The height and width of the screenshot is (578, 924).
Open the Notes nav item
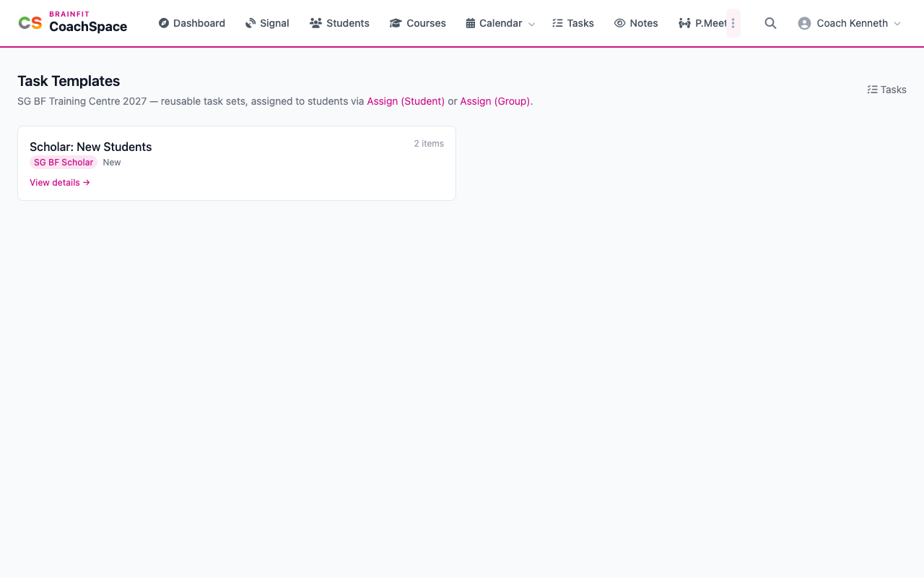pos(636,23)
